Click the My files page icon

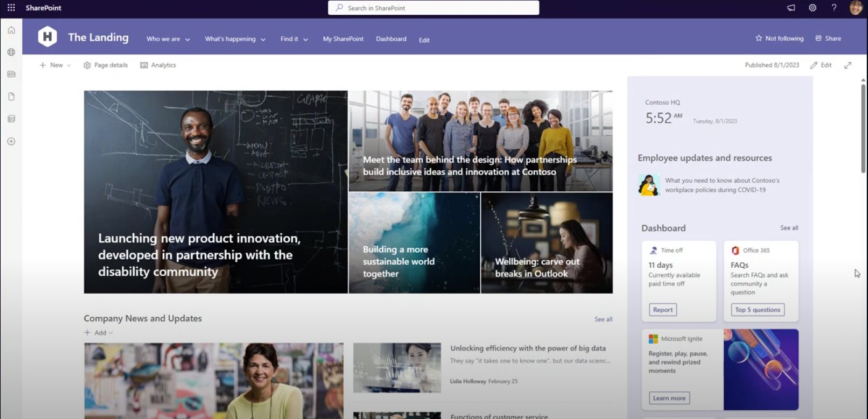coord(11,97)
